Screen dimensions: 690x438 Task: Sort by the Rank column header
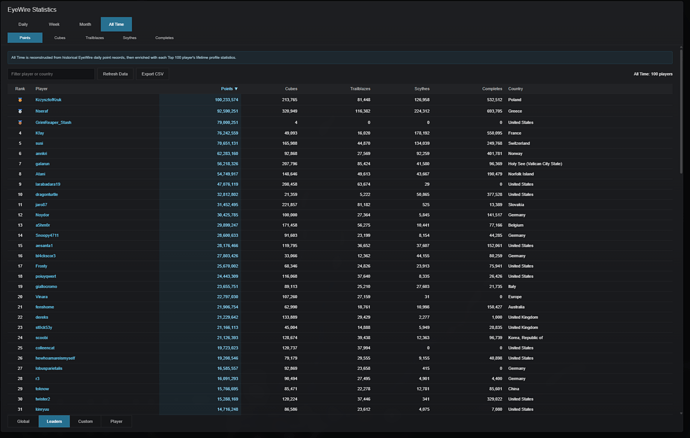coord(20,89)
